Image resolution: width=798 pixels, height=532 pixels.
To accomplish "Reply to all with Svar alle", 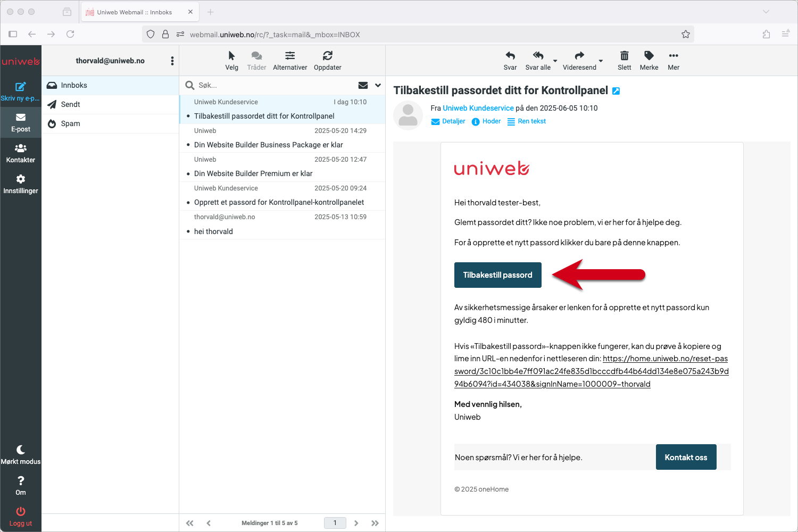I will click(x=538, y=61).
